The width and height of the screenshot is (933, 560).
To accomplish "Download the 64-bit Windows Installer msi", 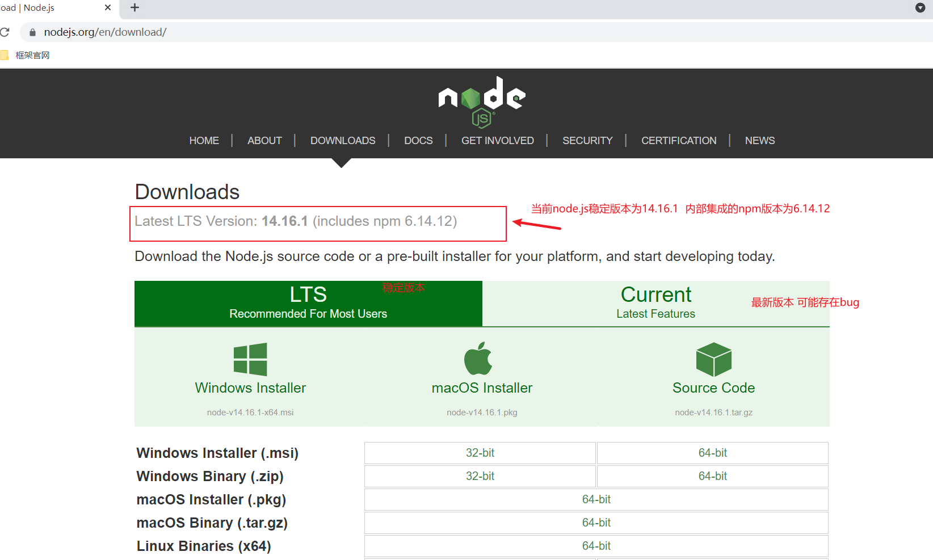I will 712,453.
